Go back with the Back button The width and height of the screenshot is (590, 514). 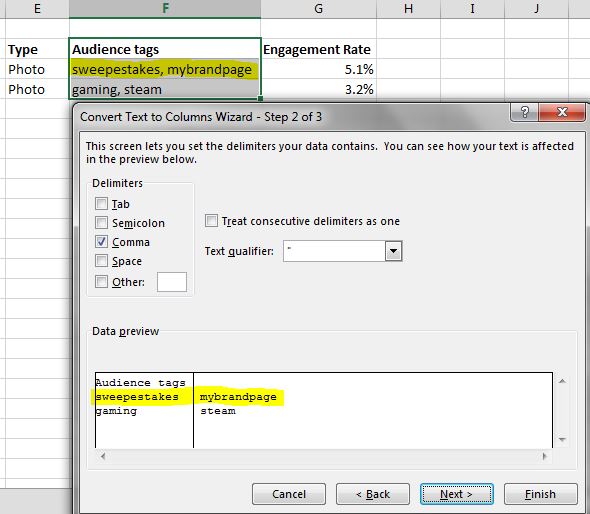373,494
